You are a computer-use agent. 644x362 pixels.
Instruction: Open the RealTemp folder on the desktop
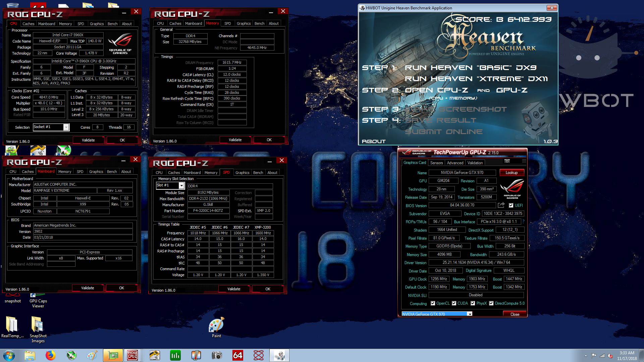(x=12, y=327)
